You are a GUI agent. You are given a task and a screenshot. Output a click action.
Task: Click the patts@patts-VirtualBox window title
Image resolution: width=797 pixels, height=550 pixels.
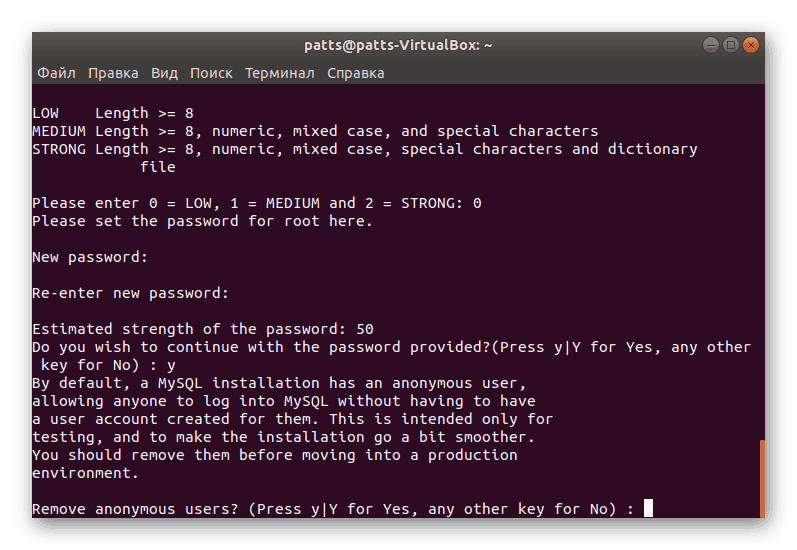398,45
